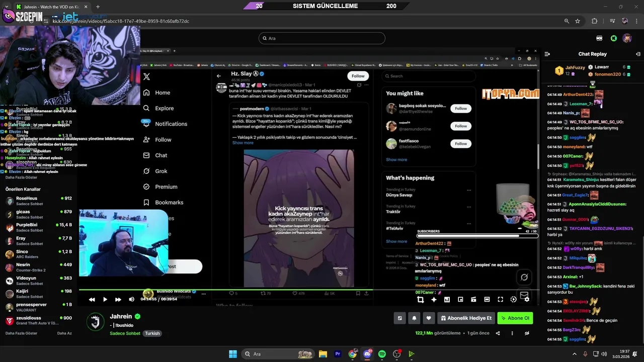Mute the video player volume
Screen dimensions: 644x362
click(x=131, y=300)
